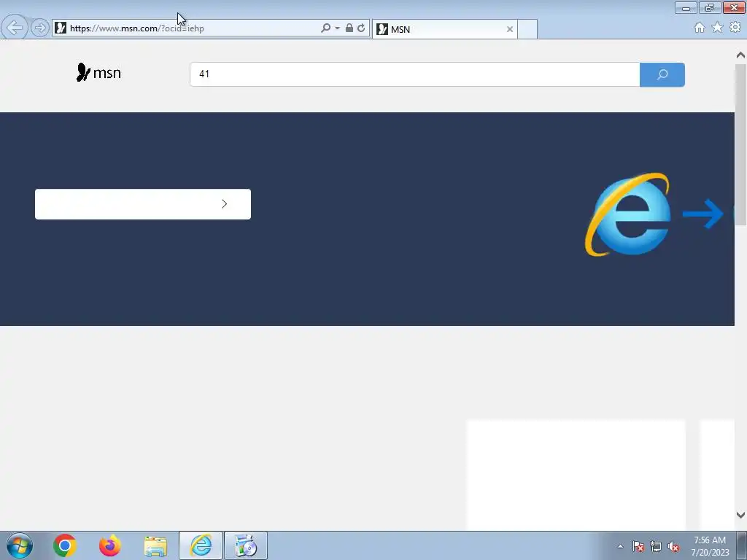Click the Internet Explorer logo graphic
The image size is (747, 560).
(x=628, y=214)
